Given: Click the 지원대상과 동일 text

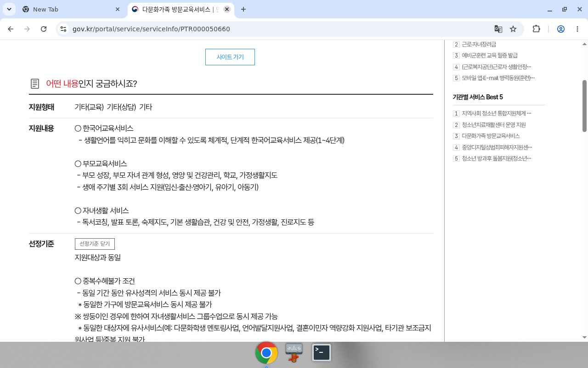Looking at the screenshot, I should click(98, 258).
